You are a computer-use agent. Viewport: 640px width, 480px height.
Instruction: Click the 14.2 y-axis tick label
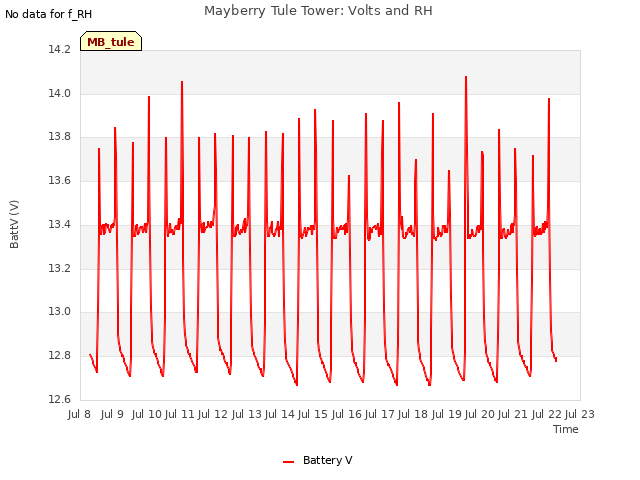tap(60, 49)
